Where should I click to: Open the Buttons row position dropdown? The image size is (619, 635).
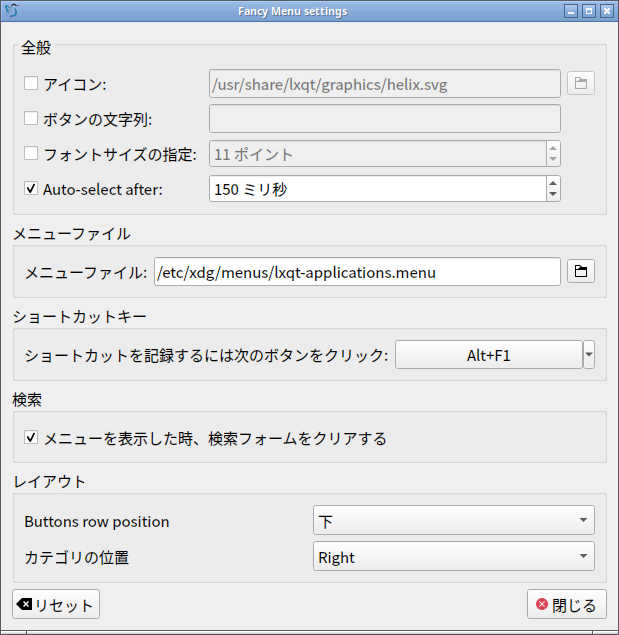pyautogui.click(x=454, y=520)
